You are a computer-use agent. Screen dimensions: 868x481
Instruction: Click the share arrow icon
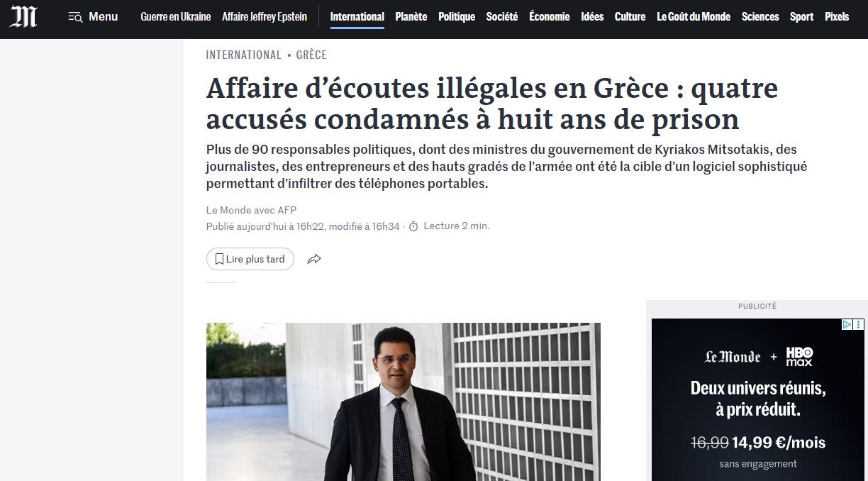(314, 259)
